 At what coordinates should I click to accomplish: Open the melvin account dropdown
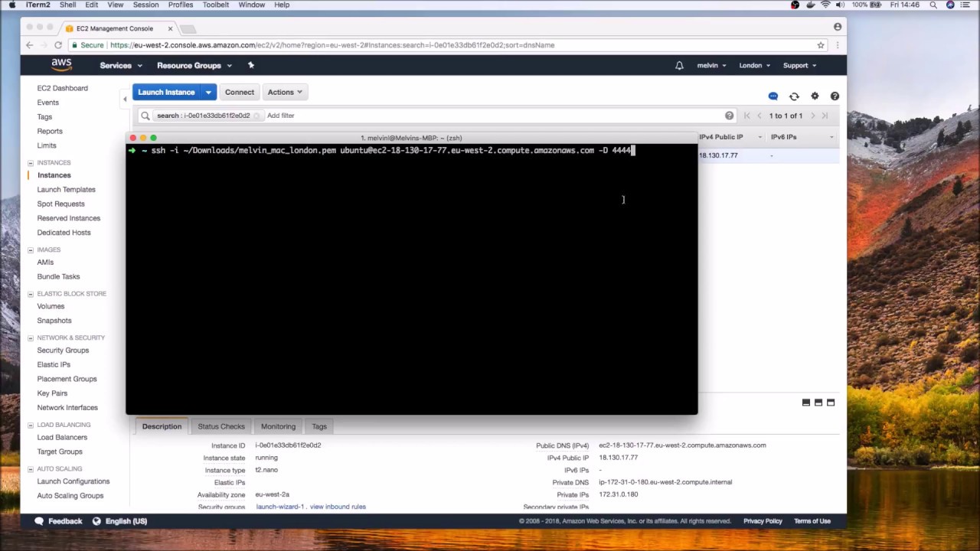tap(711, 66)
